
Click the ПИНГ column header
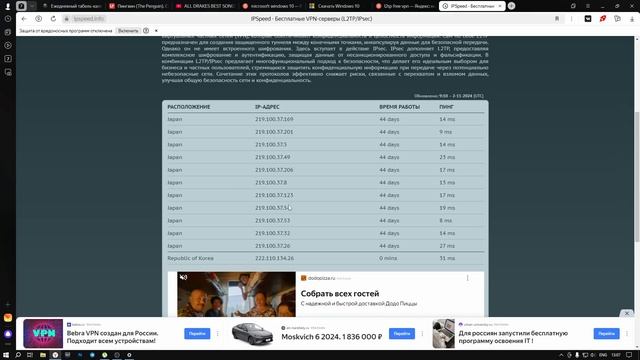(x=447, y=107)
